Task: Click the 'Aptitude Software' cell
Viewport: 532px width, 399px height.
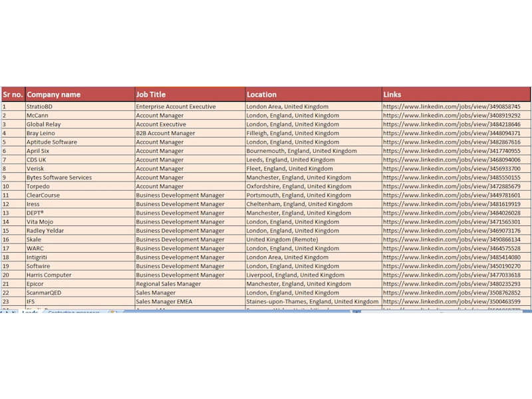Action: pyautogui.click(x=80, y=142)
